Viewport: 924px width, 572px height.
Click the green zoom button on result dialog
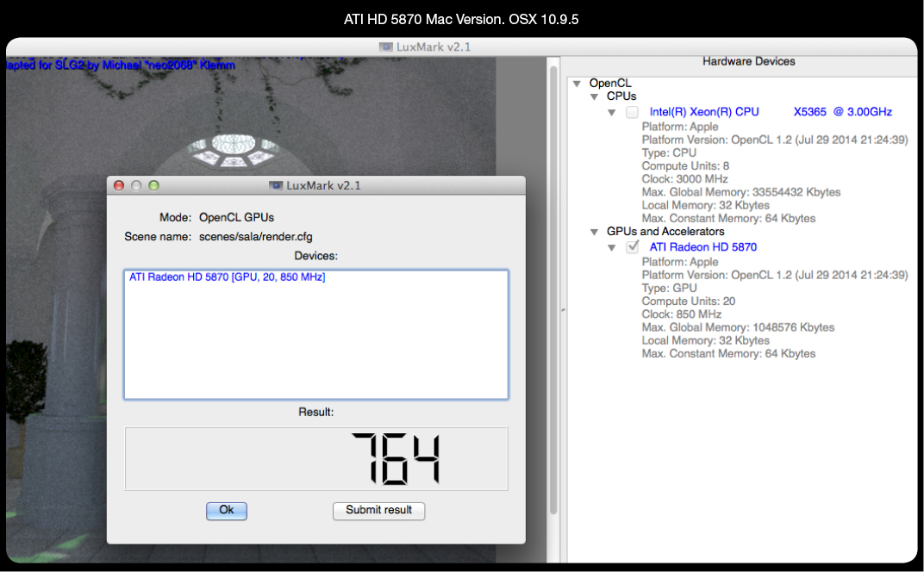coord(153,185)
